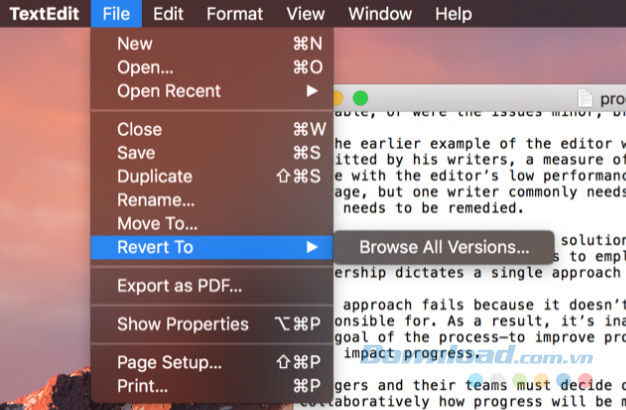This screenshot has height=410, width=626.
Task: Expand the Revert To submenu
Action: click(212, 248)
